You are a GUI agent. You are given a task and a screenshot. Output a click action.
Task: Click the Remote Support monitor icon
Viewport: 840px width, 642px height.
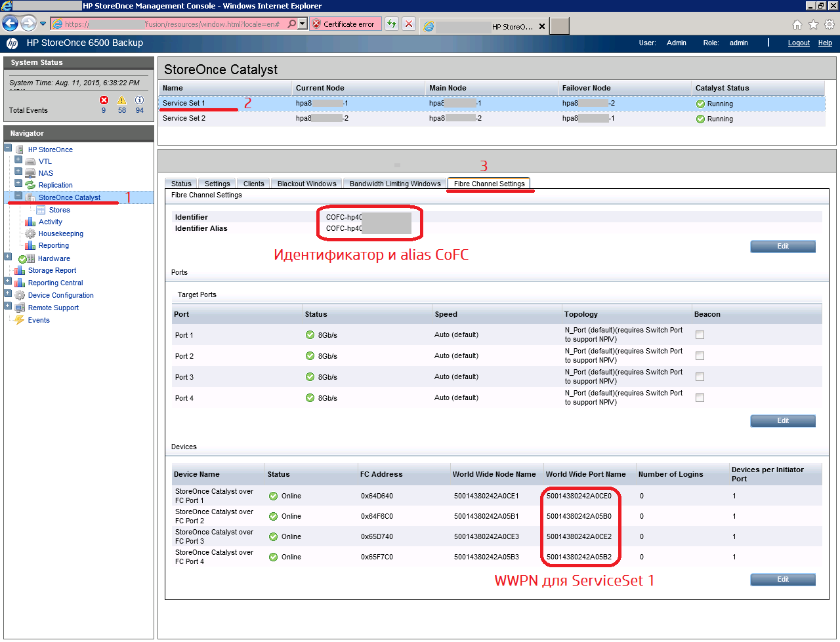click(x=20, y=308)
